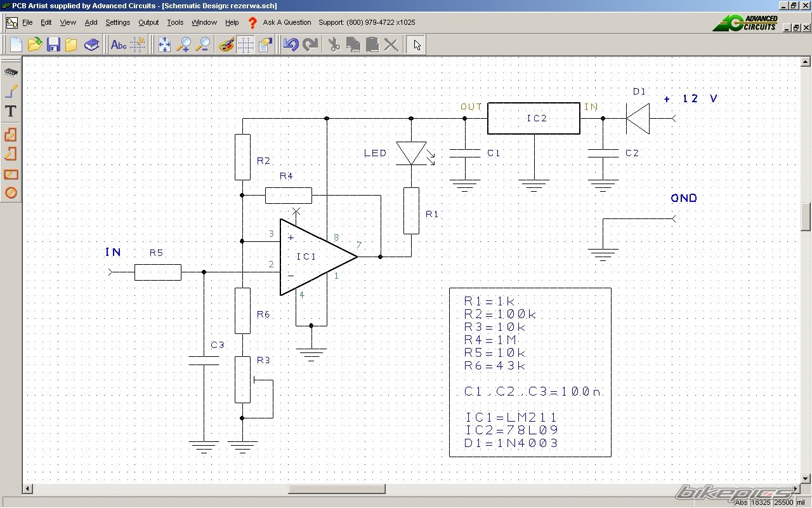Click the Cut scissors icon
Screen dimensions: 812x508
click(334, 44)
